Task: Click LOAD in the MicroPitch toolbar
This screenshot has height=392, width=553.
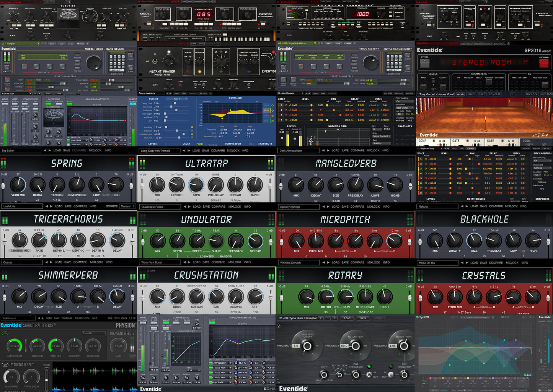Action: [x=336, y=263]
